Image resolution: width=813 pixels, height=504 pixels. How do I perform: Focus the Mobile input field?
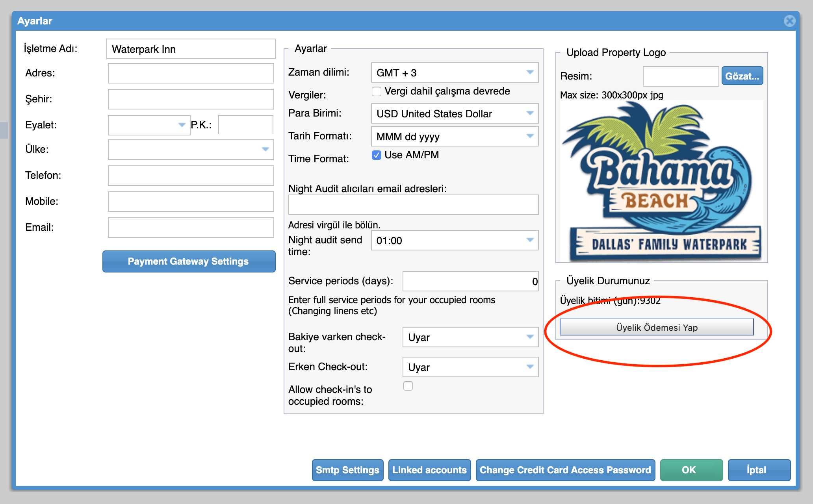tap(191, 202)
